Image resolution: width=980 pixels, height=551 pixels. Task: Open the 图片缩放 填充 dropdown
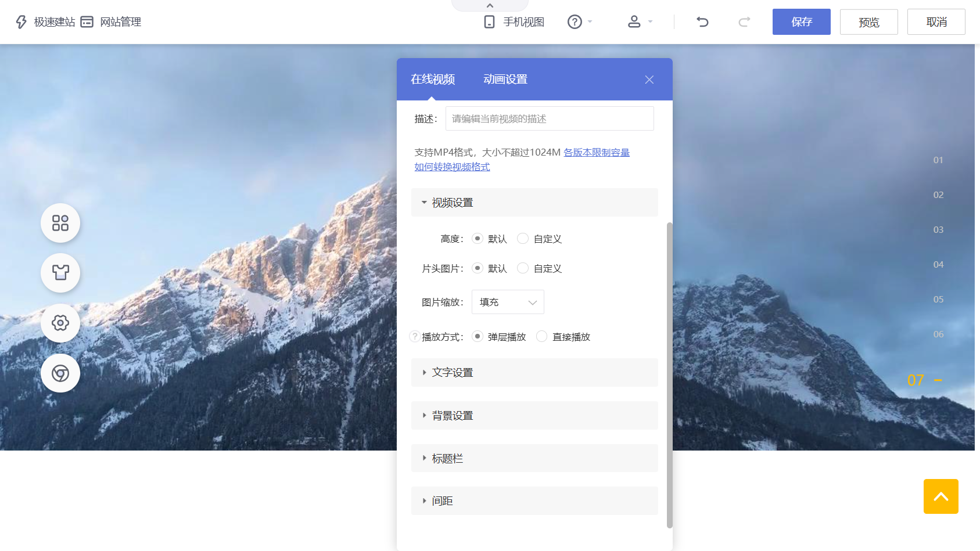pos(508,302)
